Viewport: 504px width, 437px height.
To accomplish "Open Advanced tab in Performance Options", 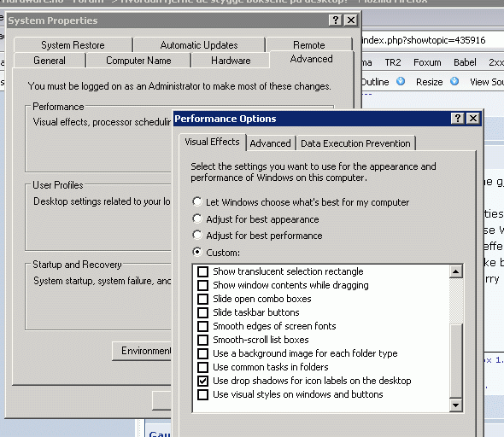I will pos(270,143).
